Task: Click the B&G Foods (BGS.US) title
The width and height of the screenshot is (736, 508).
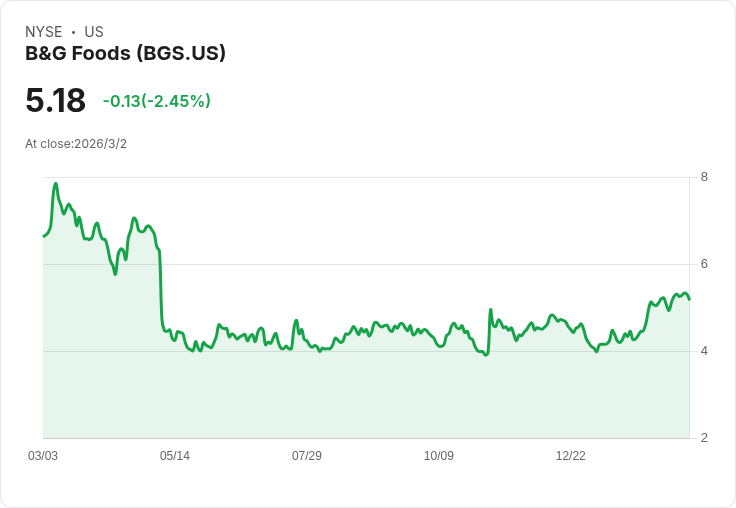Action: 125,53
